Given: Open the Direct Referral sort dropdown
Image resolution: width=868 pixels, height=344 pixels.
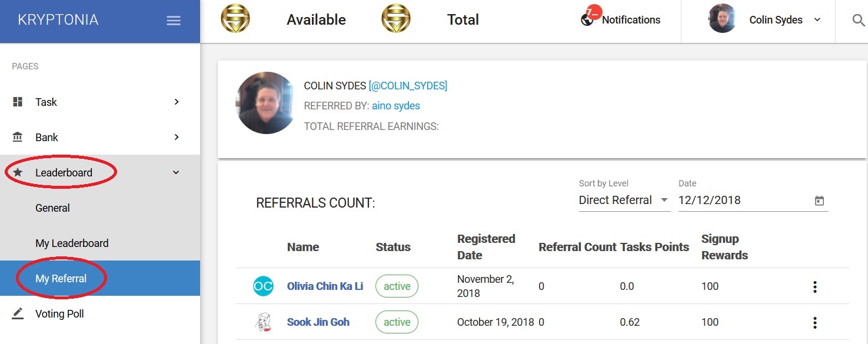Looking at the screenshot, I should pos(624,200).
